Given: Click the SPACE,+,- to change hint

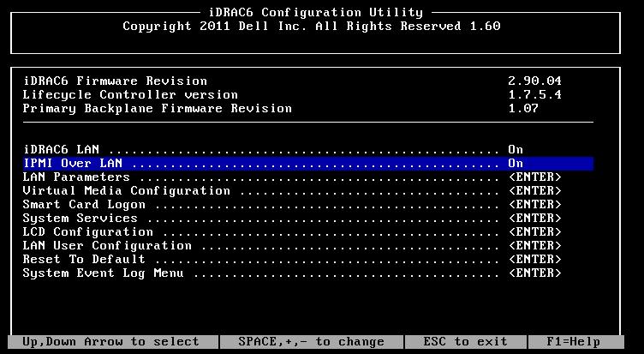Looking at the screenshot, I should pos(311,342).
